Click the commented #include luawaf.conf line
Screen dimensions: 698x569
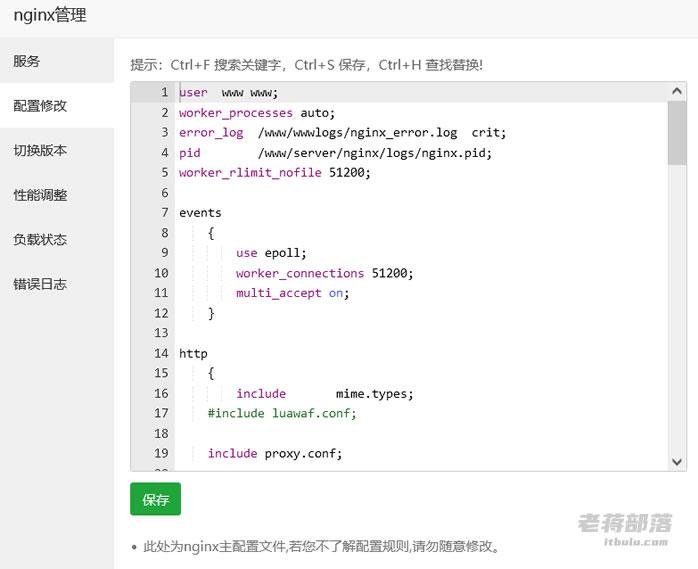(282, 413)
